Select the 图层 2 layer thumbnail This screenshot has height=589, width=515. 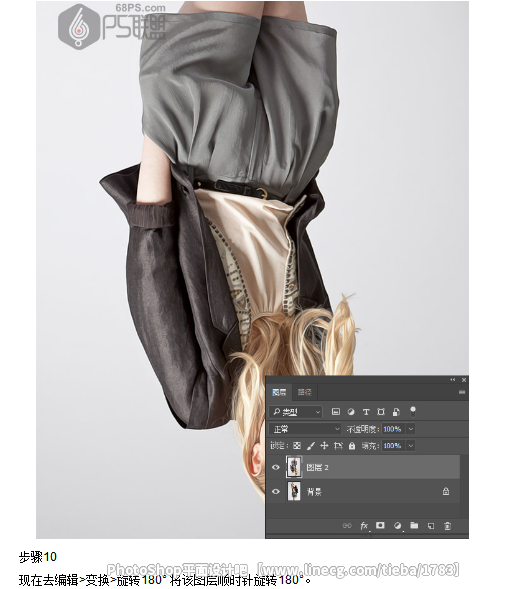(294, 467)
